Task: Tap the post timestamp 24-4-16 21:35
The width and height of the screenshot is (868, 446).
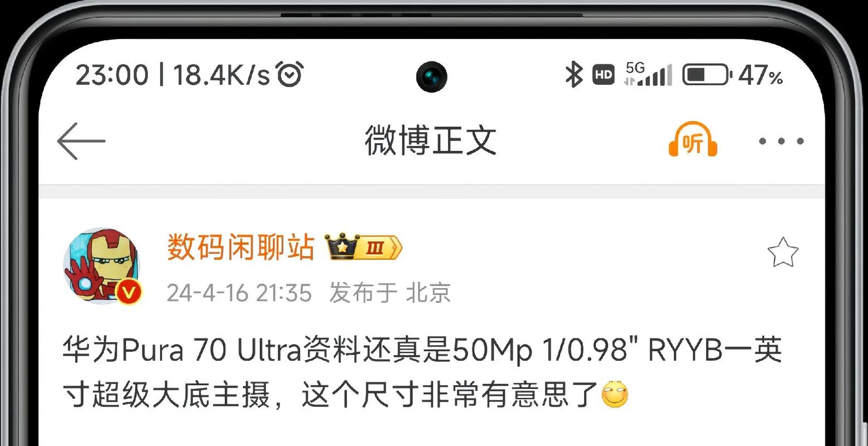Action: (239, 293)
